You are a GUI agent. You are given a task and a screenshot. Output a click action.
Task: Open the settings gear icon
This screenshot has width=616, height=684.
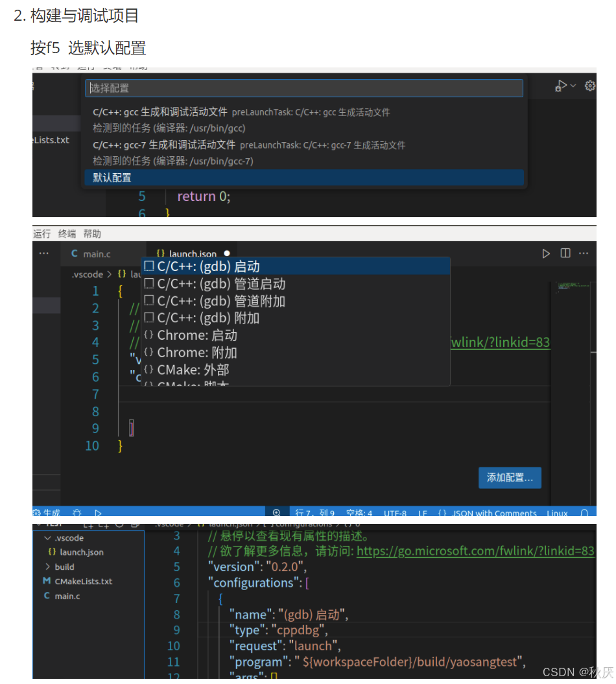tap(590, 85)
